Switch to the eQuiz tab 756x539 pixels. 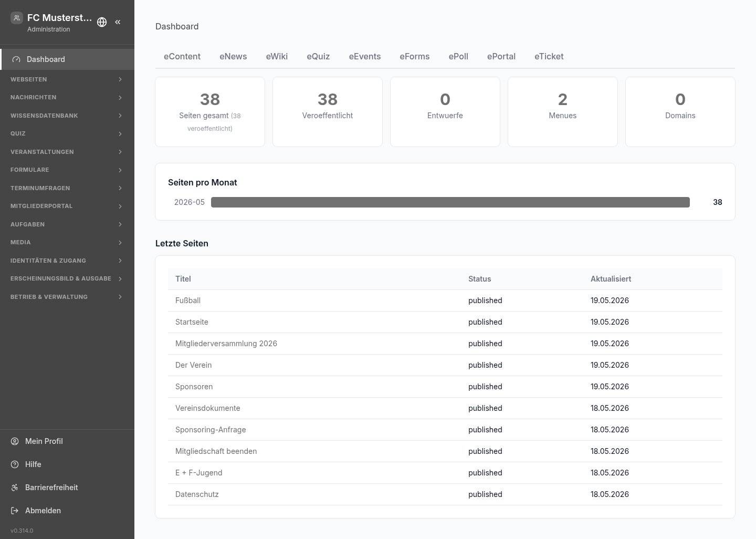[318, 56]
